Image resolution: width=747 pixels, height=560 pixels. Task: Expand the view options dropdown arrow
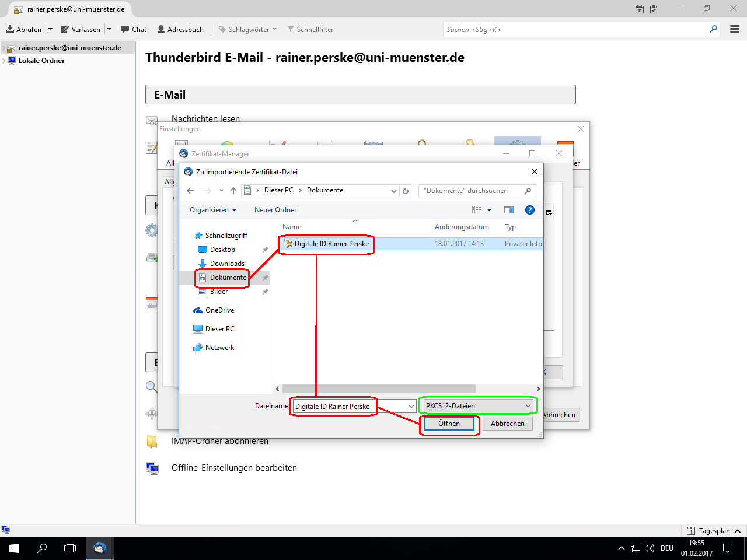pyautogui.click(x=489, y=210)
